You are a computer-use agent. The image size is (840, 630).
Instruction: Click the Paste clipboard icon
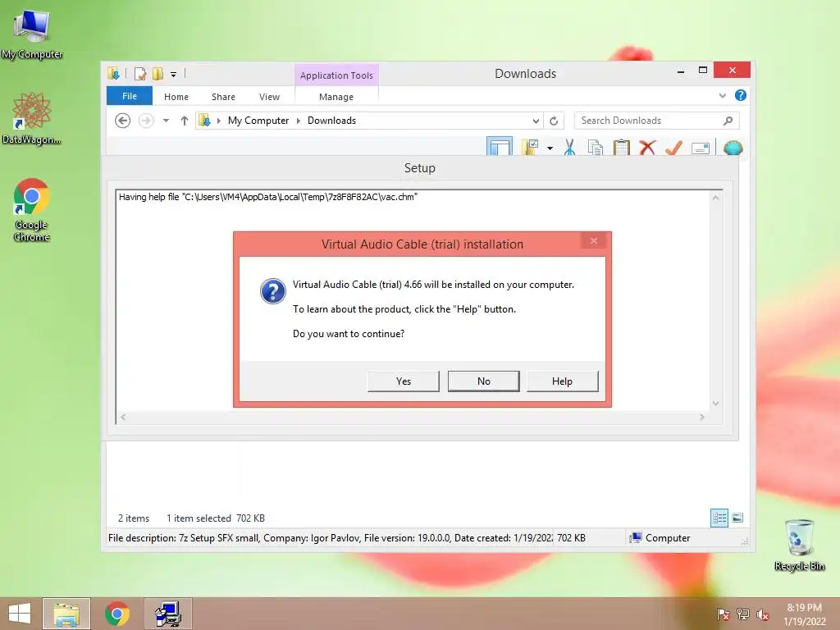pos(622,147)
